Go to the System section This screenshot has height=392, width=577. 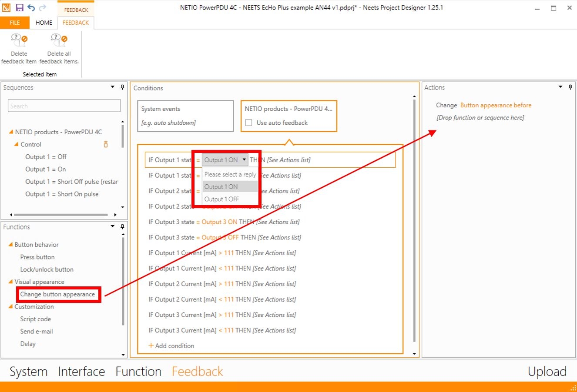coord(29,372)
